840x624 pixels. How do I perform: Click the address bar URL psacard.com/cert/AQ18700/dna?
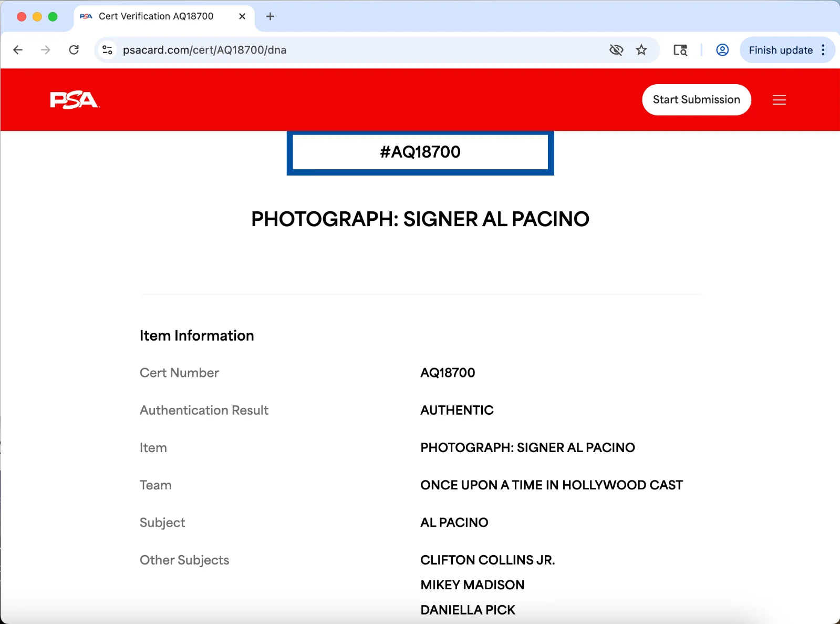click(204, 50)
